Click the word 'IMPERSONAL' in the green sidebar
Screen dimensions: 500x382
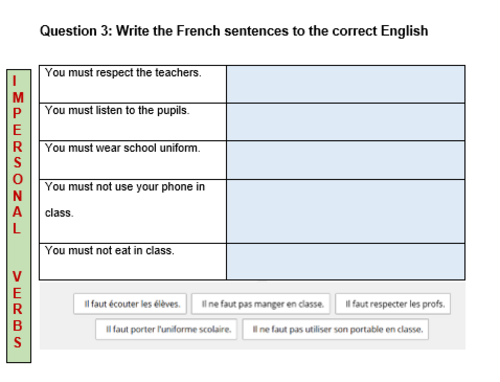(18, 155)
